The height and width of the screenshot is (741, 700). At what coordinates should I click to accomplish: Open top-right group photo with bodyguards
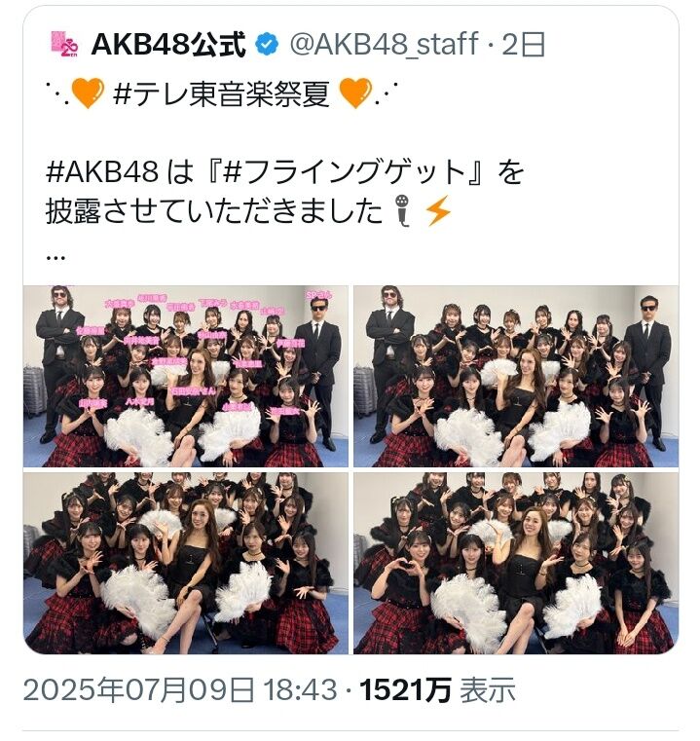[x=516, y=376]
